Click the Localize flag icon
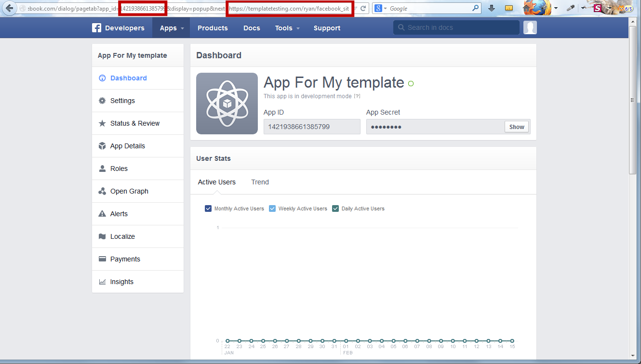 [102, 236]
